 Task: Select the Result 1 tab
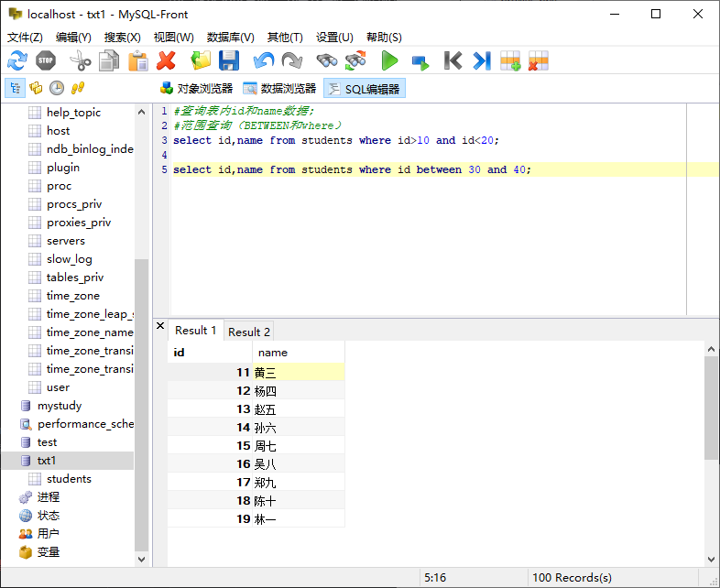pyautogui.click(x=196, y=331)
